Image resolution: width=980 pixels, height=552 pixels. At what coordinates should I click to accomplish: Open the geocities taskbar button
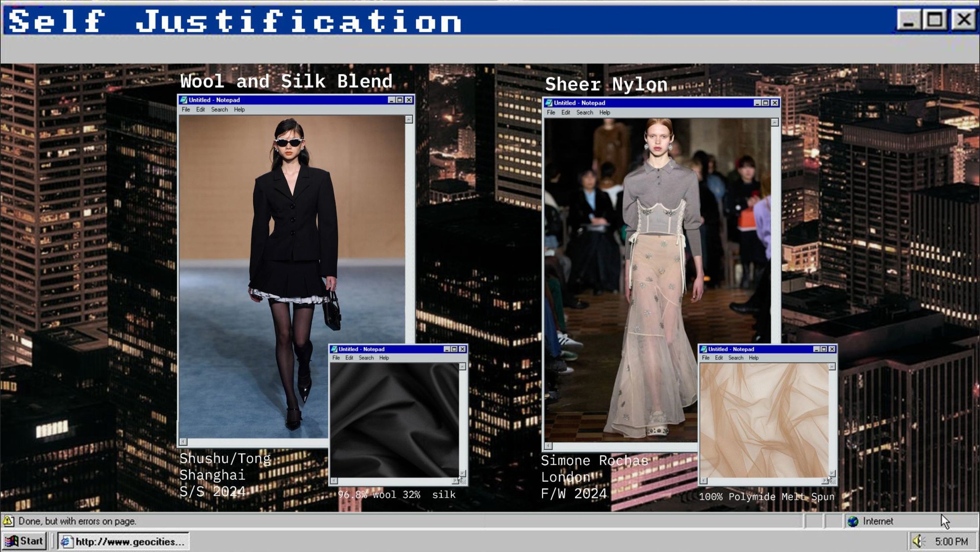coord(123,541)
